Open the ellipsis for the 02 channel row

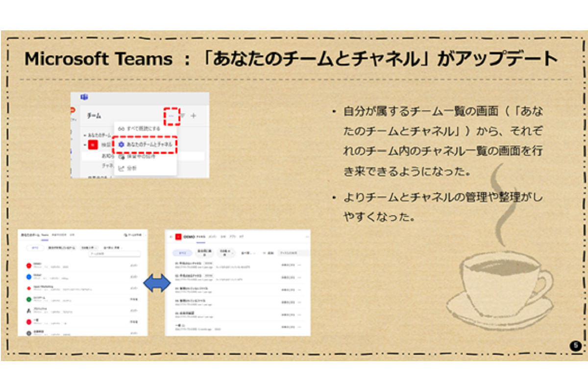pos(299,278)
